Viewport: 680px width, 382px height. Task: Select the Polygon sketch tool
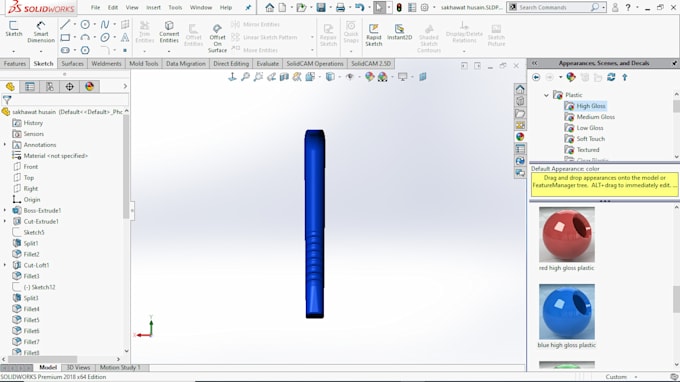[85, 50]
